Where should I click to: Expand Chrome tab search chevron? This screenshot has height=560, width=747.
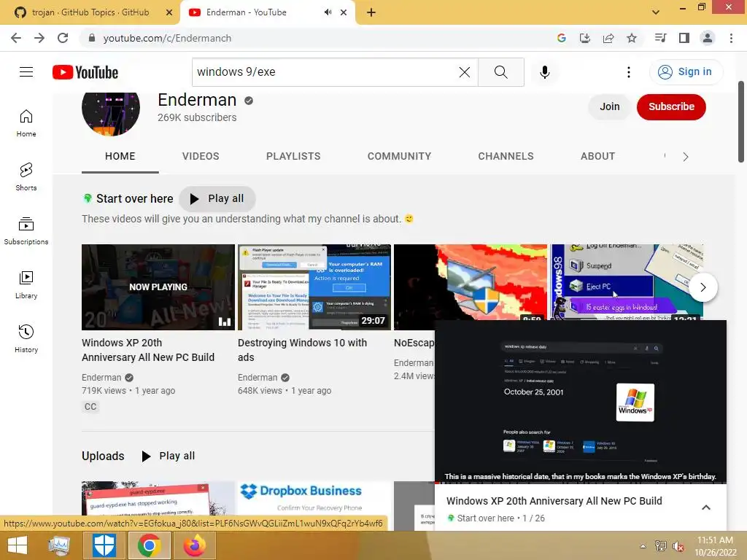coord(656,12)
